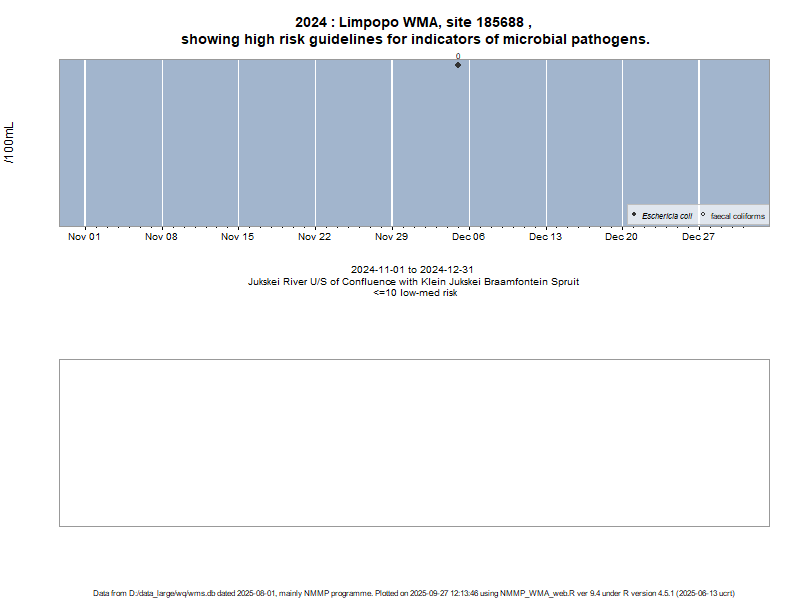Click the Nov 01 x-axis tick label

(x=84, y=237)
